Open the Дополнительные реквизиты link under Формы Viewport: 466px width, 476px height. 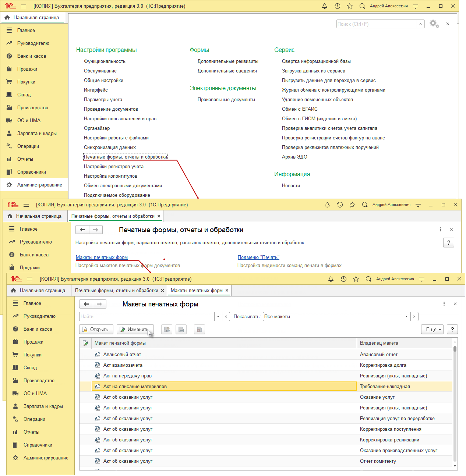coord(228,61)
